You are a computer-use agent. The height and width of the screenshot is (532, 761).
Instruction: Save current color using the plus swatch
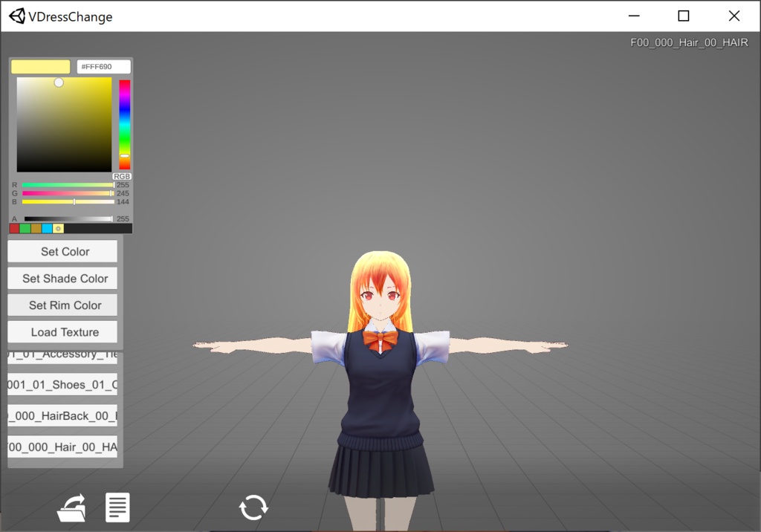(58, 228)
